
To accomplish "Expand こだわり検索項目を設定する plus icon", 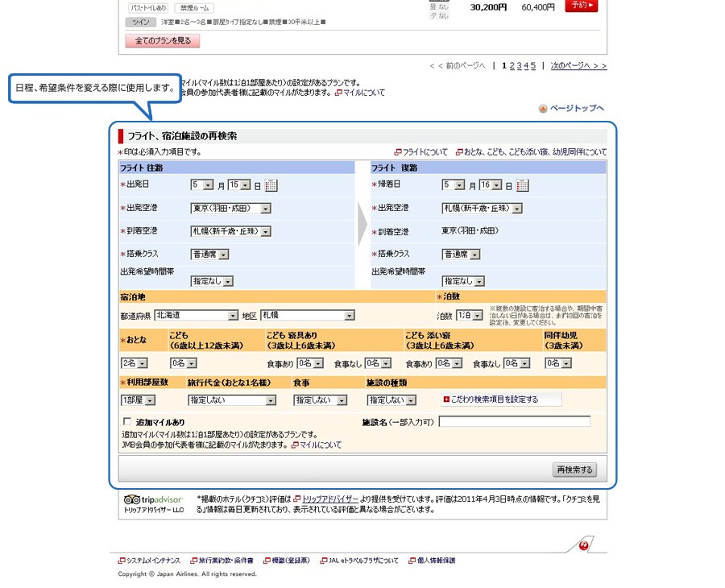I will click(x=446, y=400).
